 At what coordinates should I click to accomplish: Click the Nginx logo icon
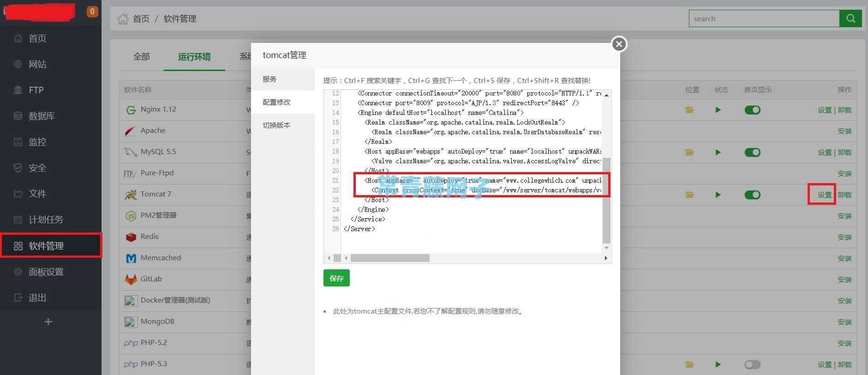pos(131,110)
